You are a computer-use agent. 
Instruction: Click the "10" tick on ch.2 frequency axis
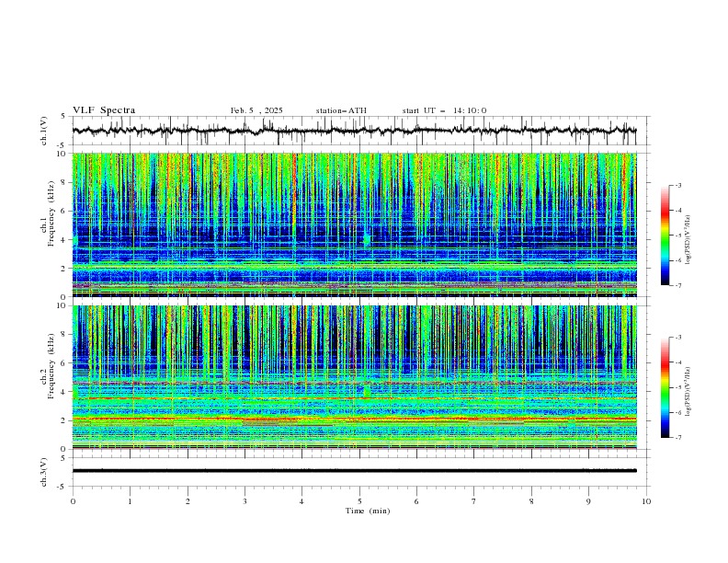tap(62, 305)
